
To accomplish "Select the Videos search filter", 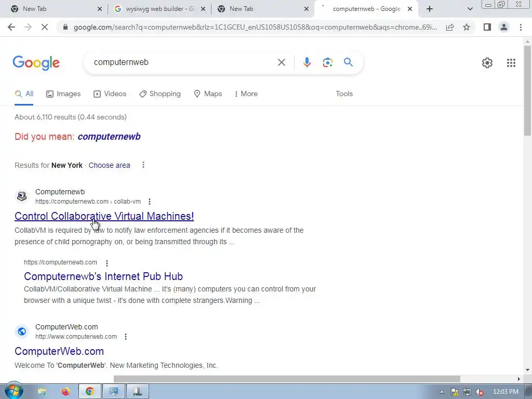I will click(x=110, y=94).
